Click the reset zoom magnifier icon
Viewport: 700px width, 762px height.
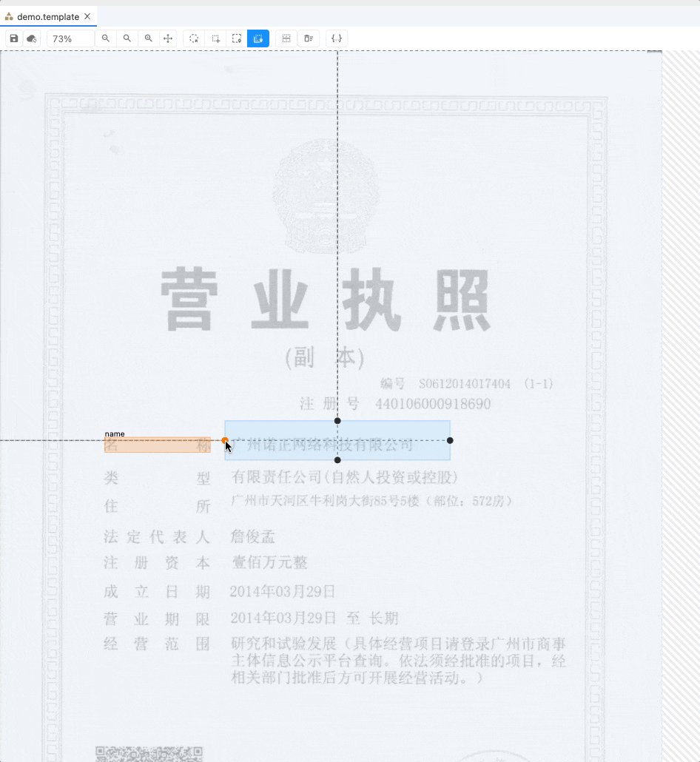127,38
